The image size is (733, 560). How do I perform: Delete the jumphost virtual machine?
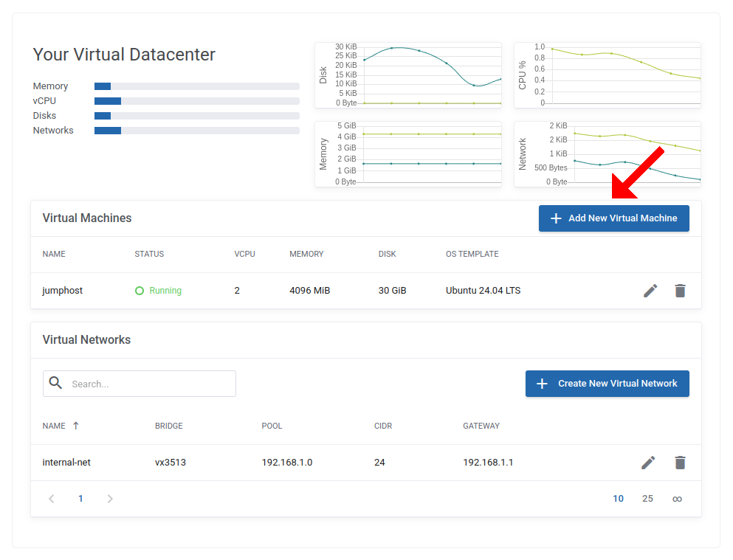click(680, 291)
